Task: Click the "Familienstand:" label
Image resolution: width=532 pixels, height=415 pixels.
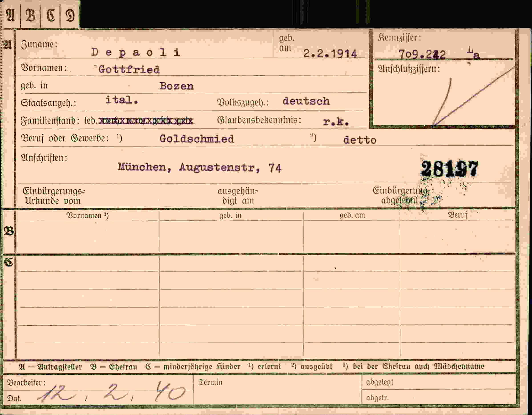Action: (50, 121)
